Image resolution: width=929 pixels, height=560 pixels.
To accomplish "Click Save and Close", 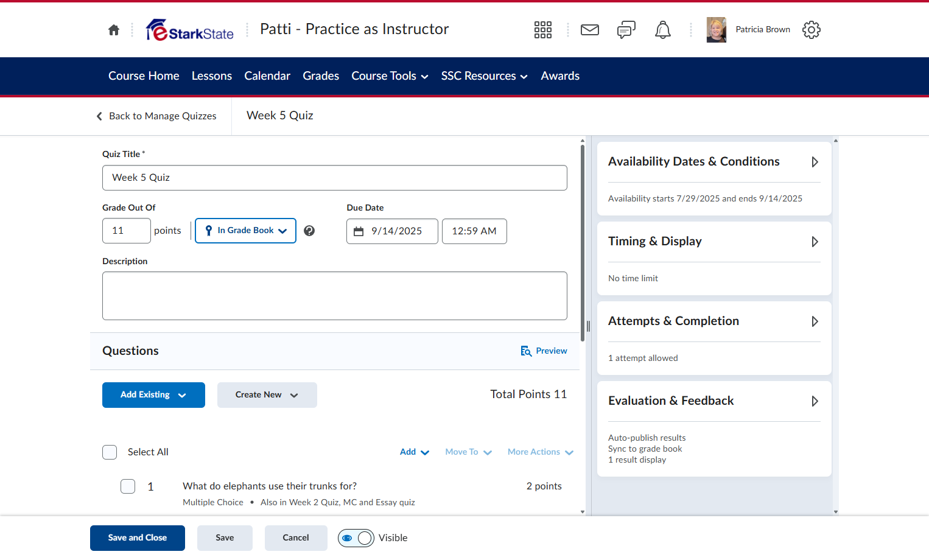I will tap(138, 538).
